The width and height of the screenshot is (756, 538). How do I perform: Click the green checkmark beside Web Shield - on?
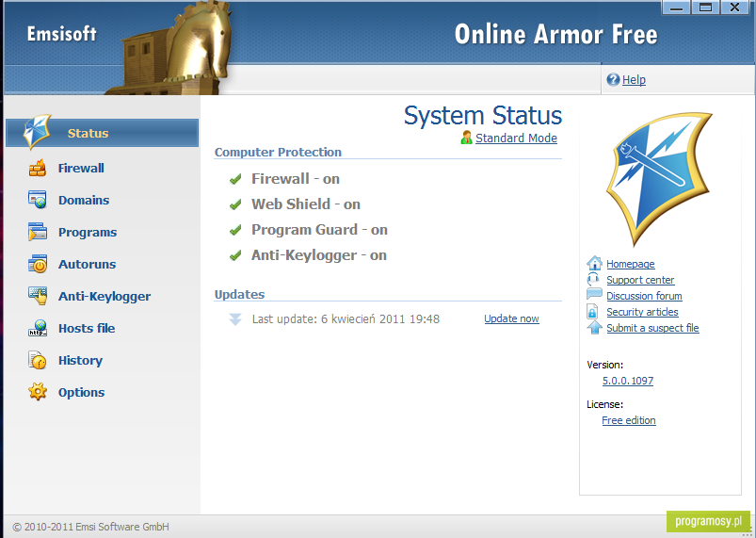235,204
